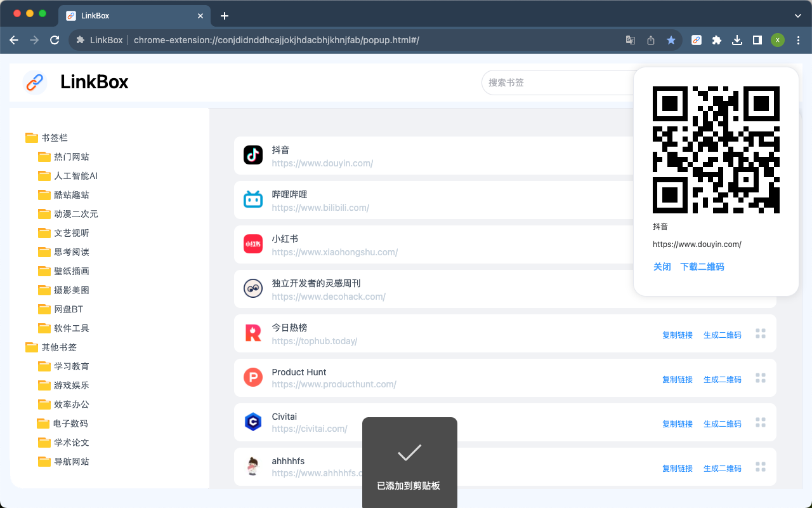Open Chrome downloads icon
812x508 pixels.
[x=737, y=40]
